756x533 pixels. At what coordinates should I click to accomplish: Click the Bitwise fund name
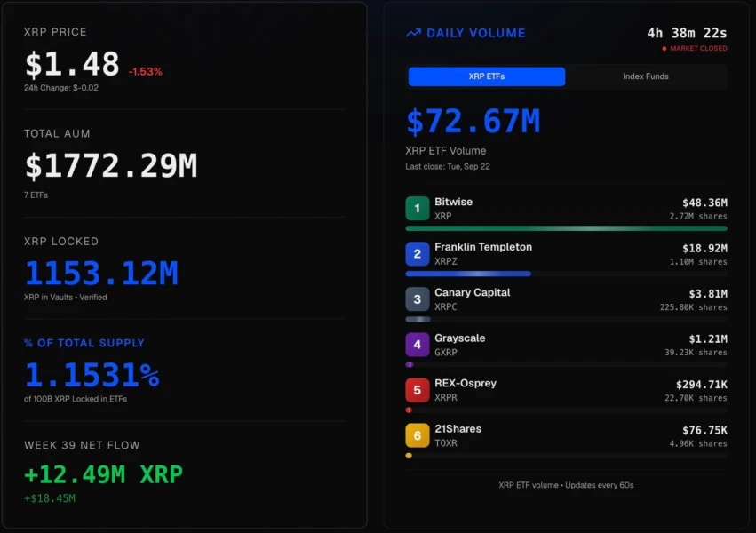tap(453, 202)
